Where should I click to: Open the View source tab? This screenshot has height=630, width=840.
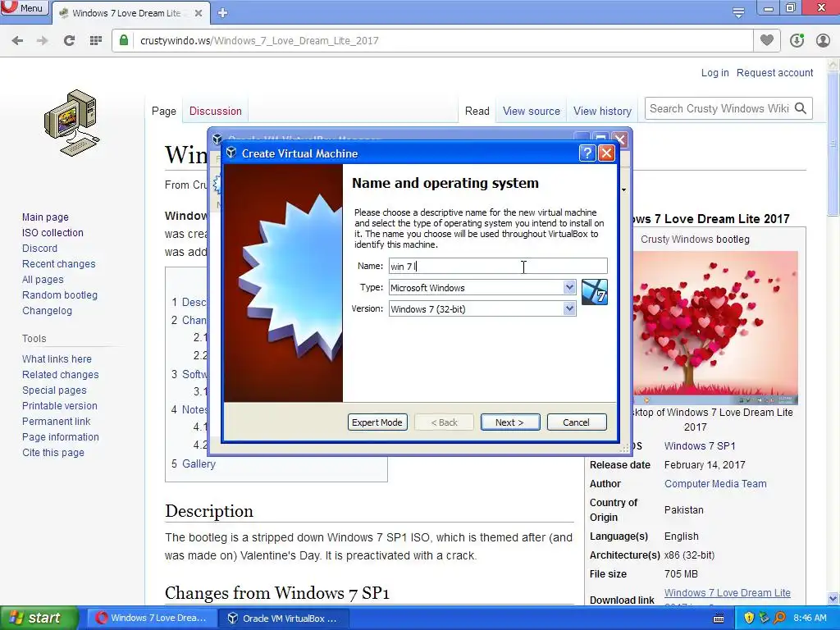click(532, 111)
